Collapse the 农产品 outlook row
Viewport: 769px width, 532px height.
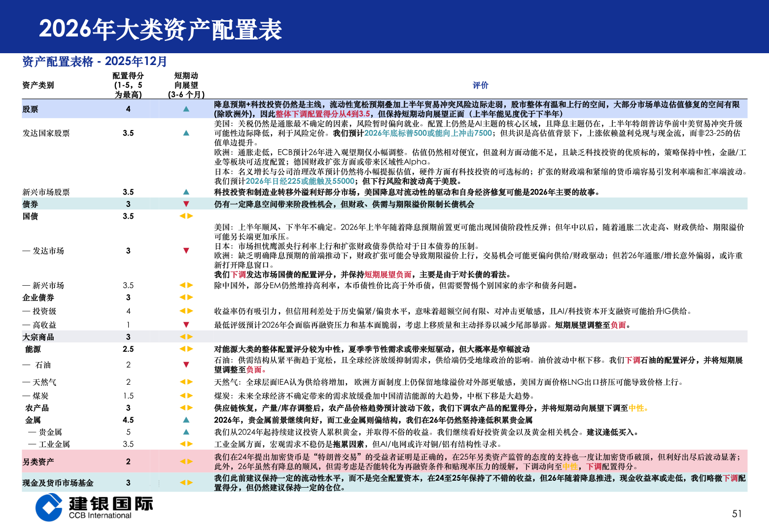click(186, 408)
